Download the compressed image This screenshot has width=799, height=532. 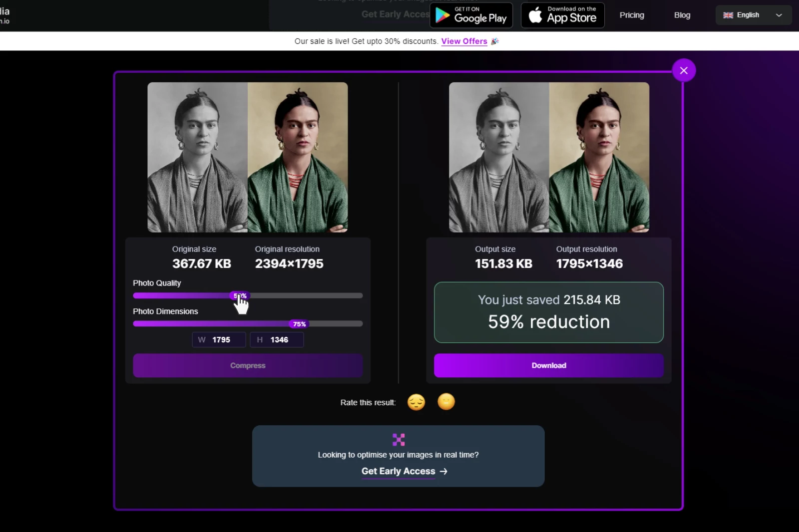(x=548, y=365)
